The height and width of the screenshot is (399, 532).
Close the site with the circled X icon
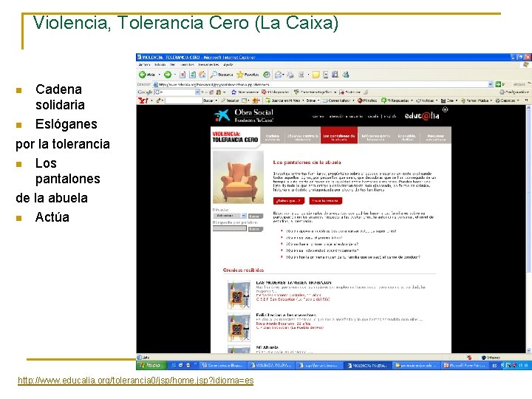click(x=445, y=109)
